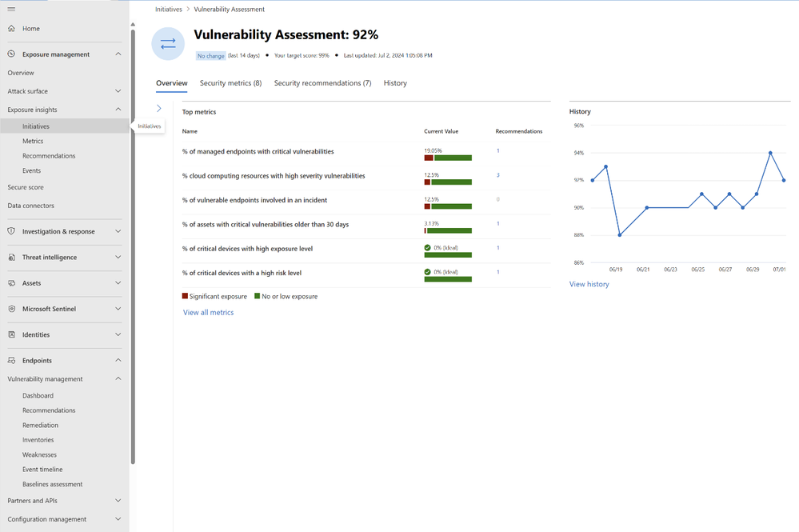This screenshot has width=799, height=532.
Task: Click the Threat intelligence icon
Action: click(11, 257)
